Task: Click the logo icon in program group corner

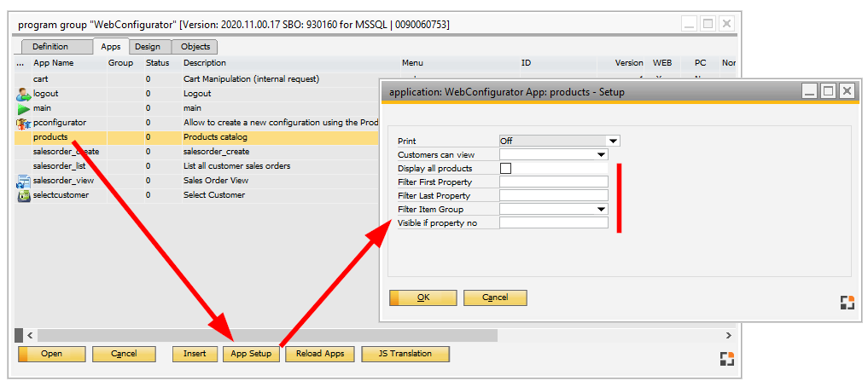Action: 726,359
